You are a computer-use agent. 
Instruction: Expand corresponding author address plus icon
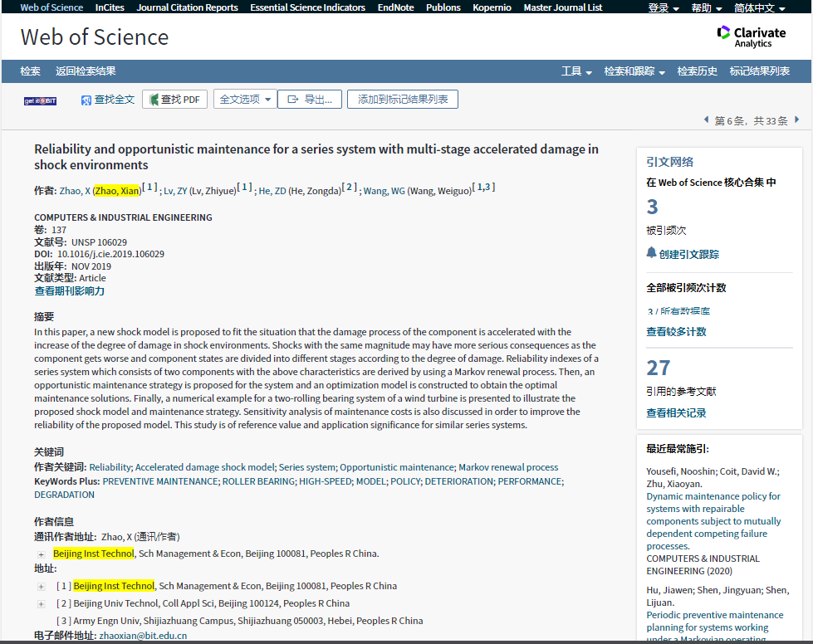tap(41, 554)
